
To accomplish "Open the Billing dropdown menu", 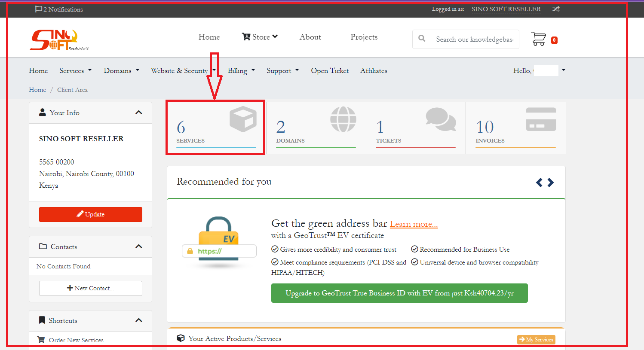I will (x=241, y=70).
